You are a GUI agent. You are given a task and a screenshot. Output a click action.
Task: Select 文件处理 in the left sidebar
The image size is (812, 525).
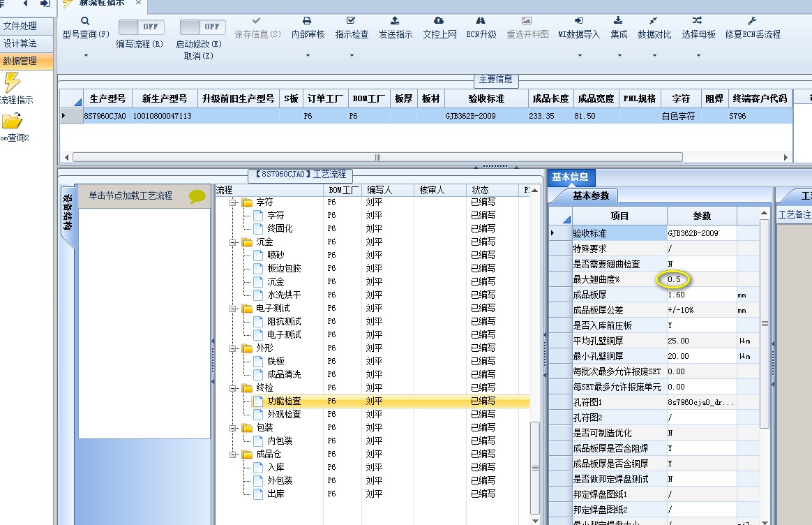click(26, 26)
